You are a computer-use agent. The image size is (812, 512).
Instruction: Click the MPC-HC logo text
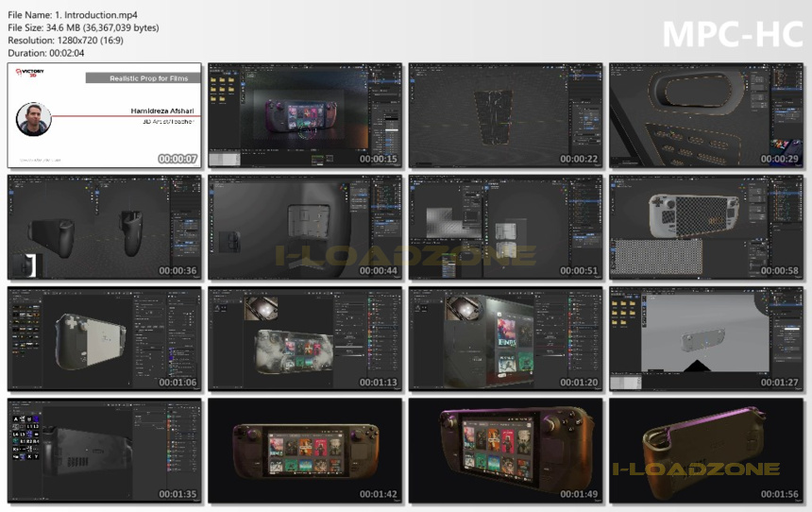pos(733,35)
